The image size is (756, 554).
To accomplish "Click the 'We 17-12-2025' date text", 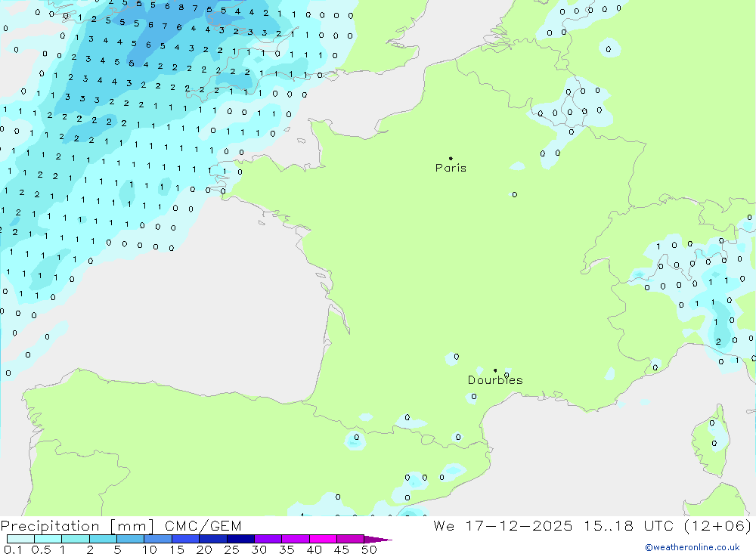I will pyautogui.click(x=503, y=525).
